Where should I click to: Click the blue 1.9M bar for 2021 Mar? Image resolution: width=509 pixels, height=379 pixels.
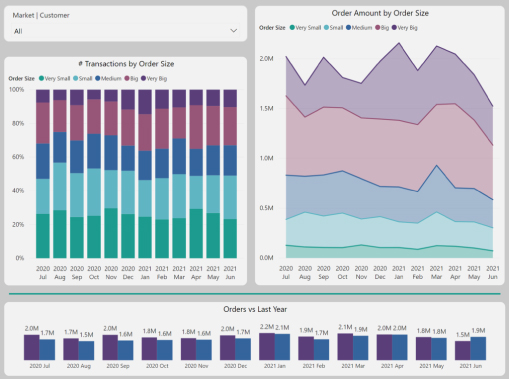(361, 348)
